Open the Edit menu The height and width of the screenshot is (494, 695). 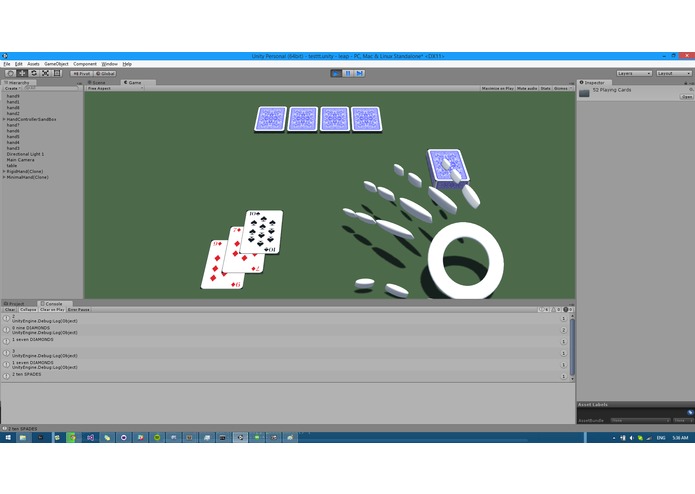[19, 64]
